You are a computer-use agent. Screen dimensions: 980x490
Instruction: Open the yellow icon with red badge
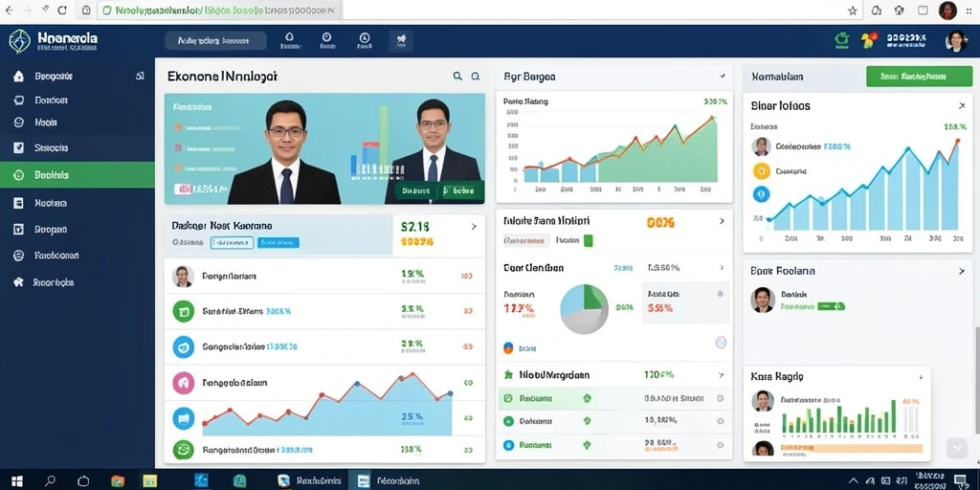[867, 40]
